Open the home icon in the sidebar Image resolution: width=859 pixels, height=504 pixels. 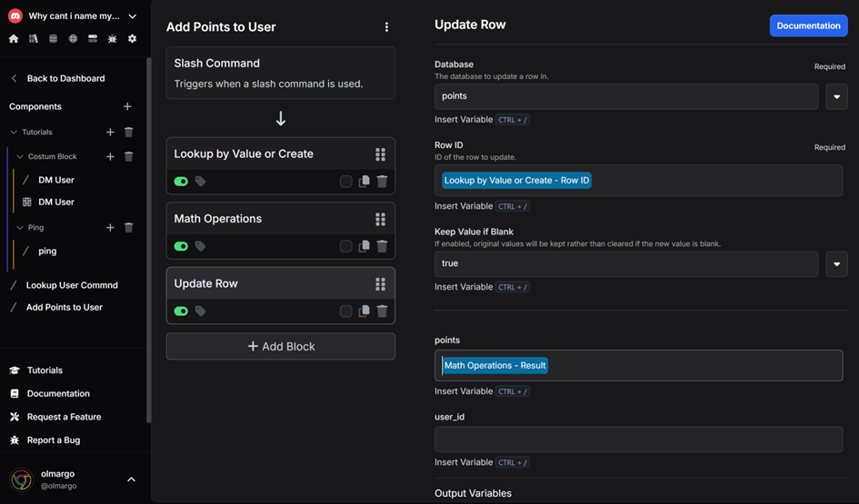click(x=14, y=39)
